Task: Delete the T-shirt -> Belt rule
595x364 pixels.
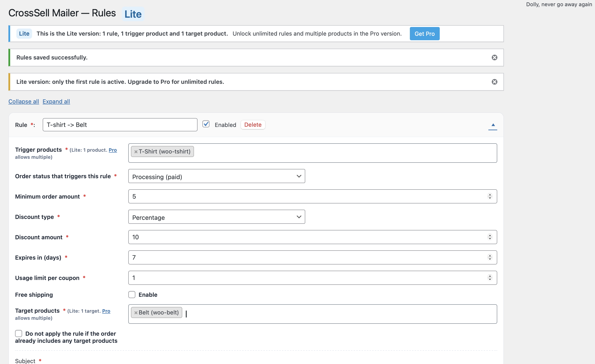Action: pos(253,125)
